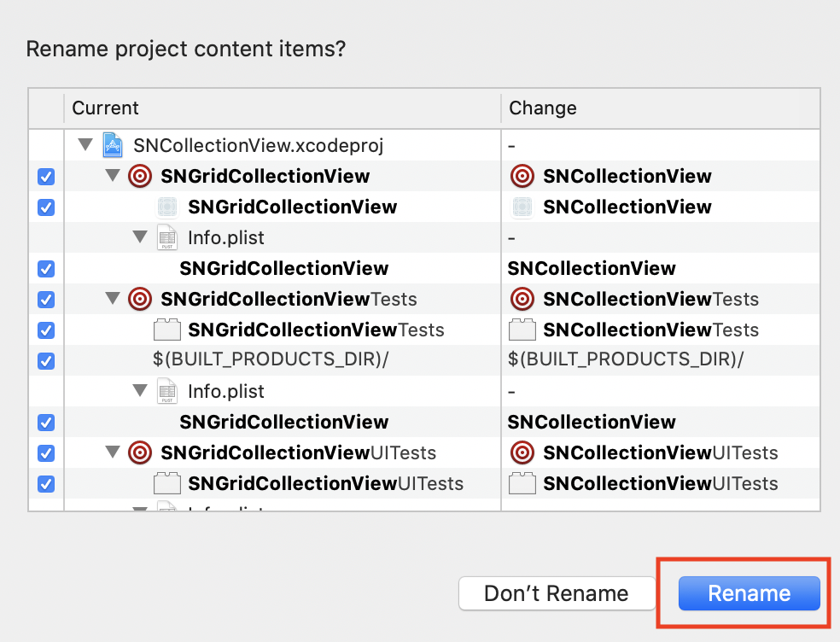Click the SNGridCollectionView app product icon

[166, 207]
